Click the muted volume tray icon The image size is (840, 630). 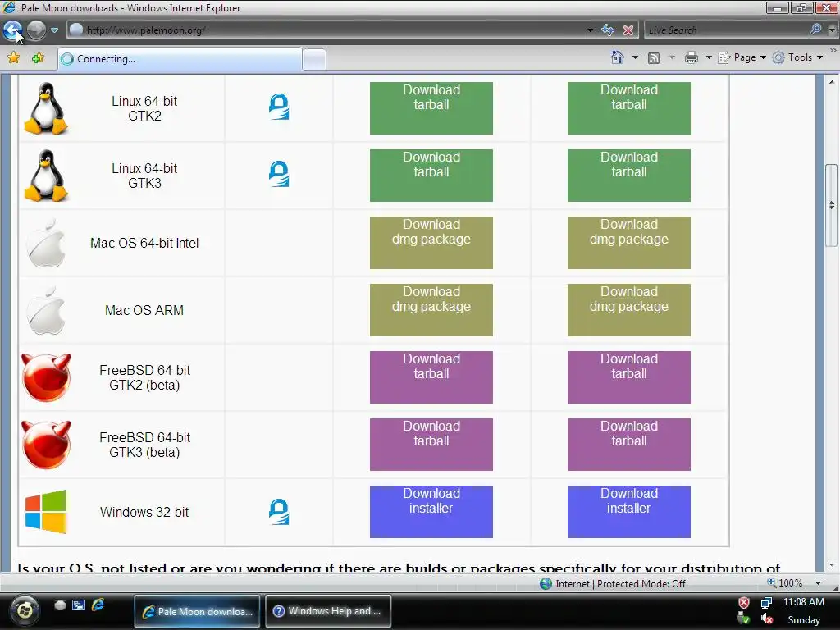pyautogui.click(x=767, y=619)
